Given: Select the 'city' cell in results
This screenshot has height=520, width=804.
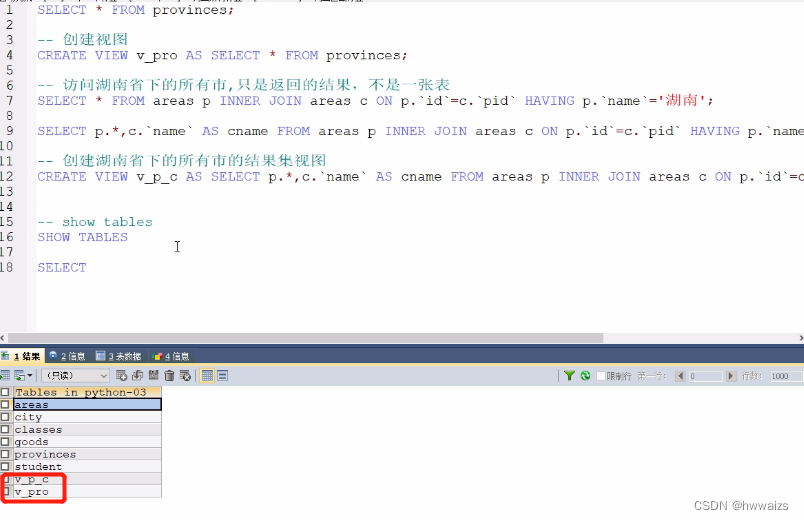Looking at the screenshot, I should (x=87, y=417).
